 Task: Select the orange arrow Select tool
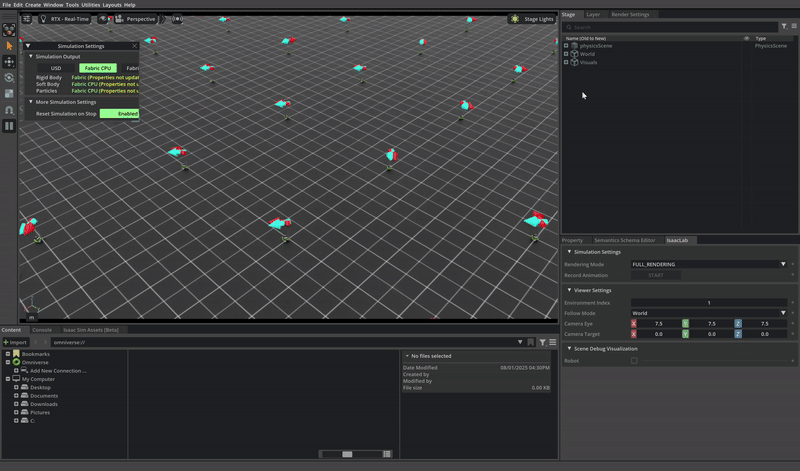point(9,46)
